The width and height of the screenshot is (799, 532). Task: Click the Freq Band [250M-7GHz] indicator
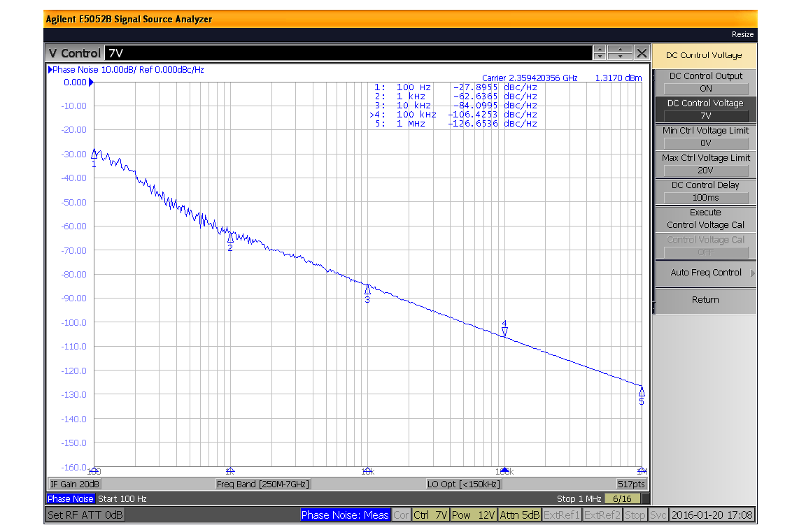262,483
